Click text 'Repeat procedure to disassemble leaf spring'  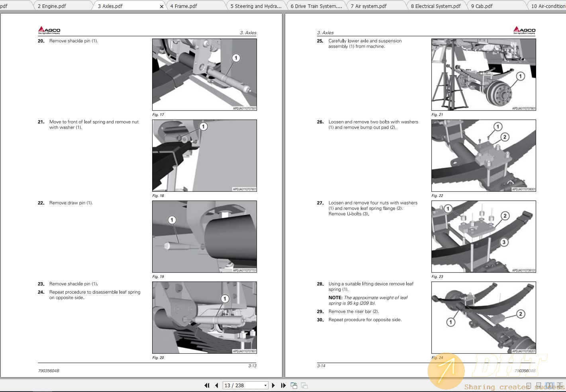tap(95, 292)
